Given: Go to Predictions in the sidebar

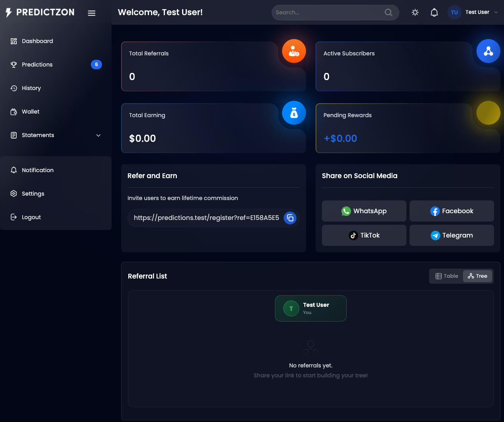Looking at the screenshot, I should tap(56, 65).
